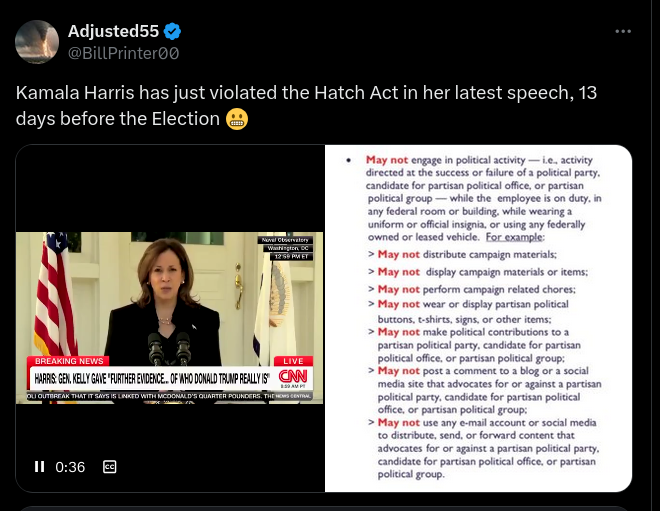The image size is (660, 511).
Task: Click the first red 'May not' bullet
Action: pyautogui.click(x=387, y=160)
